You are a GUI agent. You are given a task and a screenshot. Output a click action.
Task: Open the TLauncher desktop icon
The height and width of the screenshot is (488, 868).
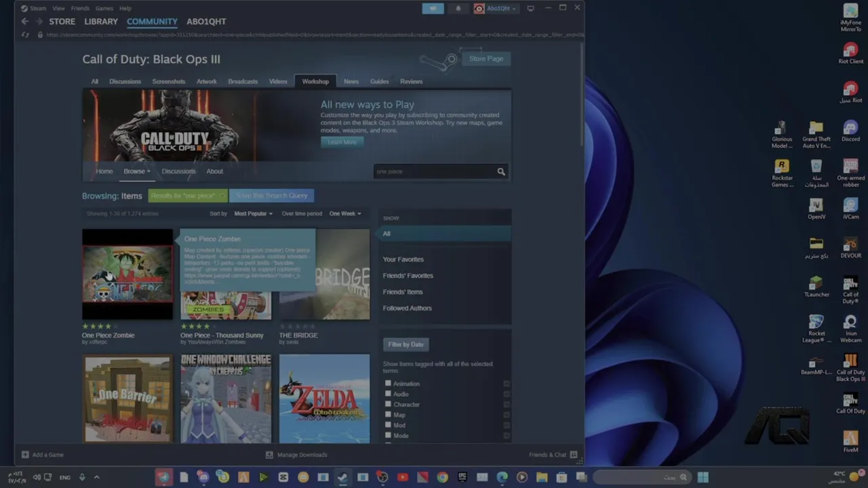click(x=816, y=287)
